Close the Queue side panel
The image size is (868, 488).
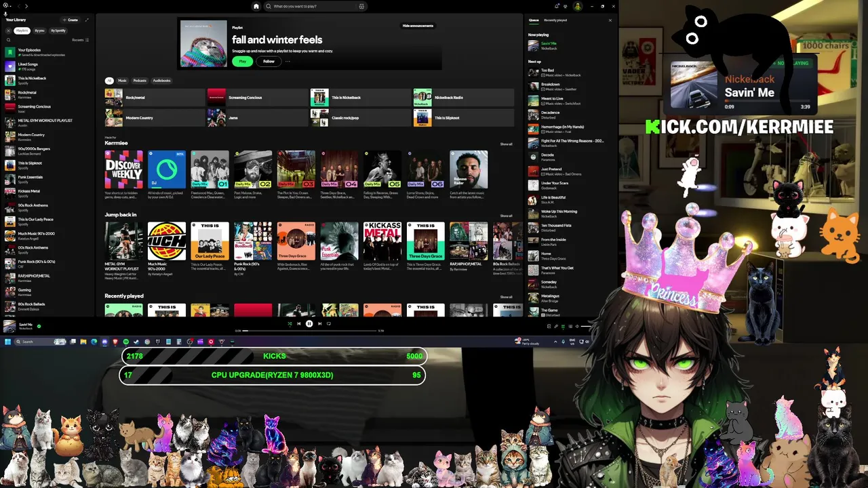point(610,20)
